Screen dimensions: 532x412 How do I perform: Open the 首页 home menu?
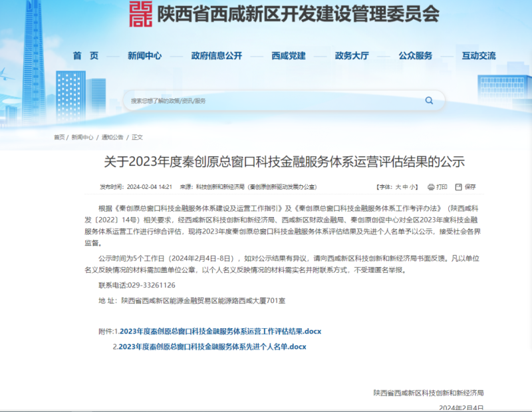tap(81, 56)
